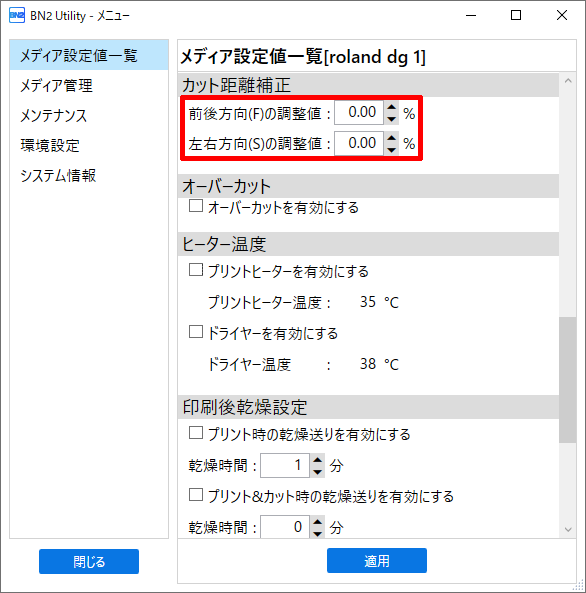
Task: Click the 左右方向(S)の調整値 input field
Action: coord(359,143)
